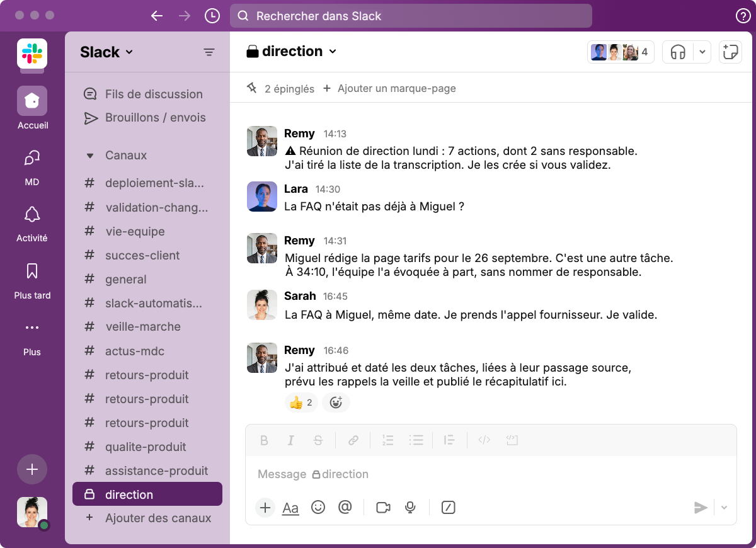Image resolution: width=756 pixels, height=548 pixels.
Task: Toggle bulleted list
Action: point(415,440)
